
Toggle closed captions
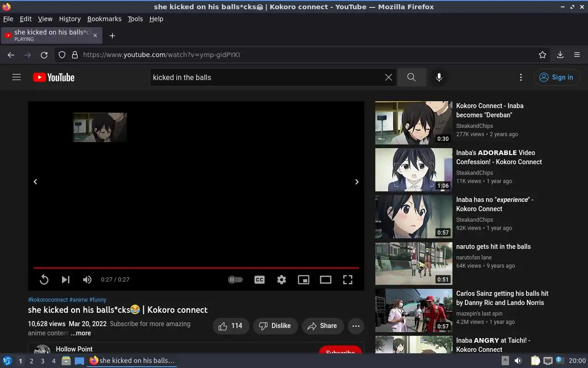pos(260,279)
